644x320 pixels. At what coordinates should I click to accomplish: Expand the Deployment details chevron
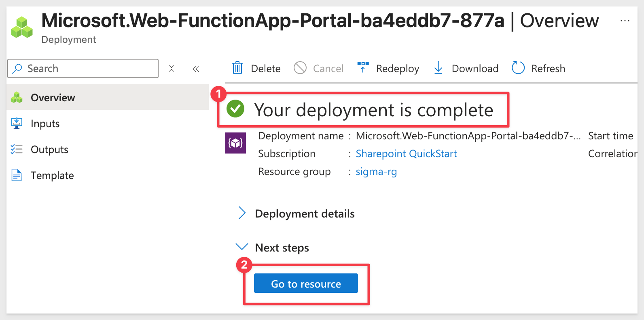click(x=242, y=213)
